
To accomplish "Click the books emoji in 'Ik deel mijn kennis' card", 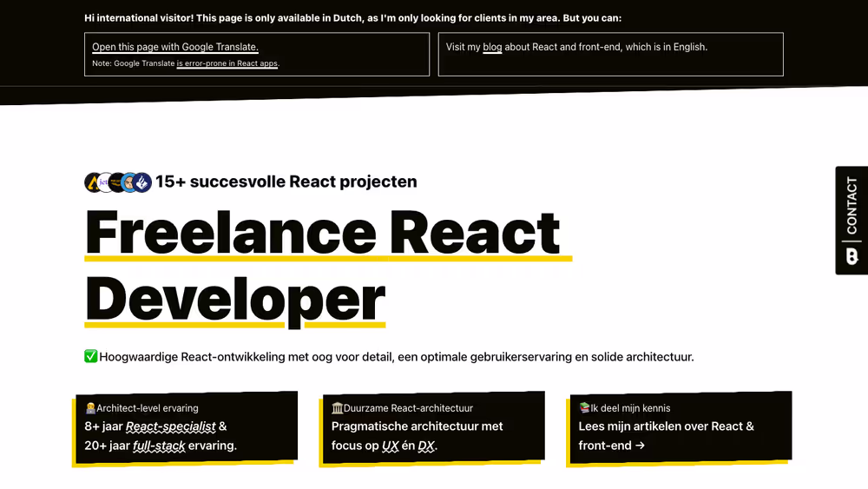I will pyautogui.click(x=584, y=408).
